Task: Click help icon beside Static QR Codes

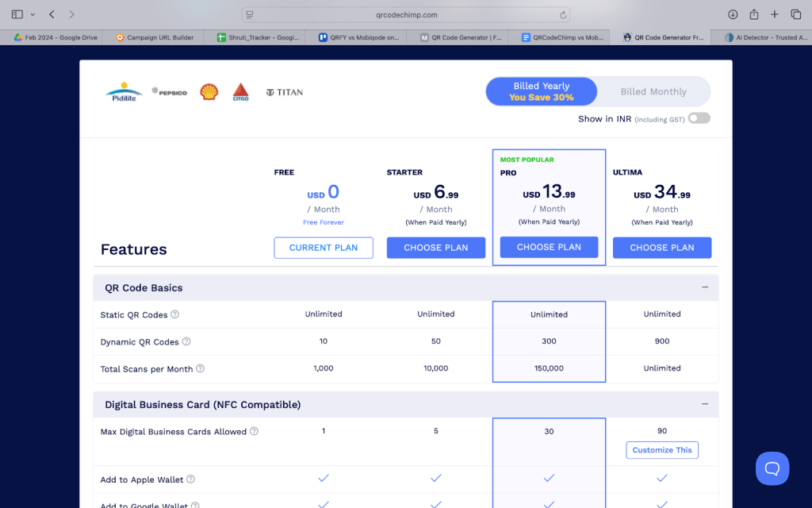Action: [x=175, y=314]
